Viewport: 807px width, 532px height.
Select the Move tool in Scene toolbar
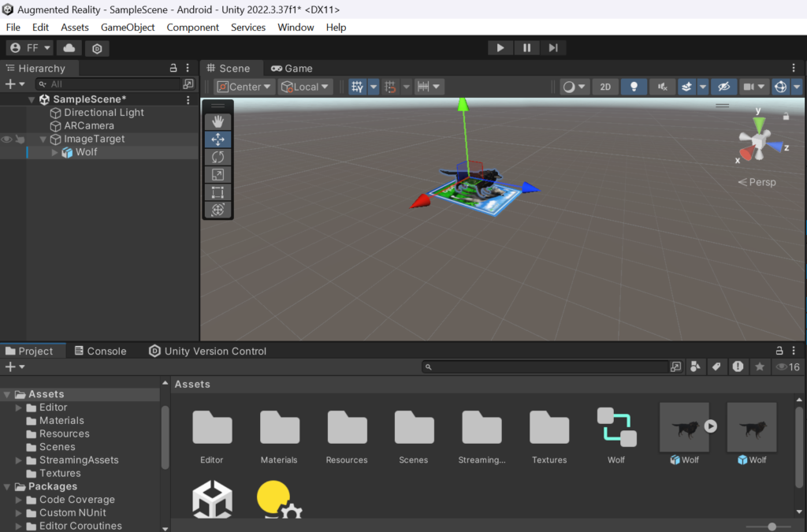click(218, 140)
